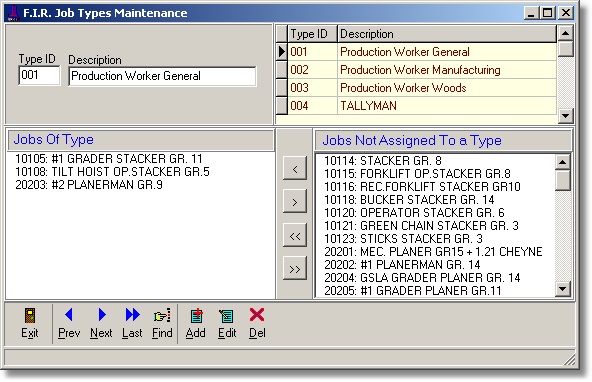Click unassigned jobs list scroll down arrow
Screen dimensions: 592x382
click(563, 289)
